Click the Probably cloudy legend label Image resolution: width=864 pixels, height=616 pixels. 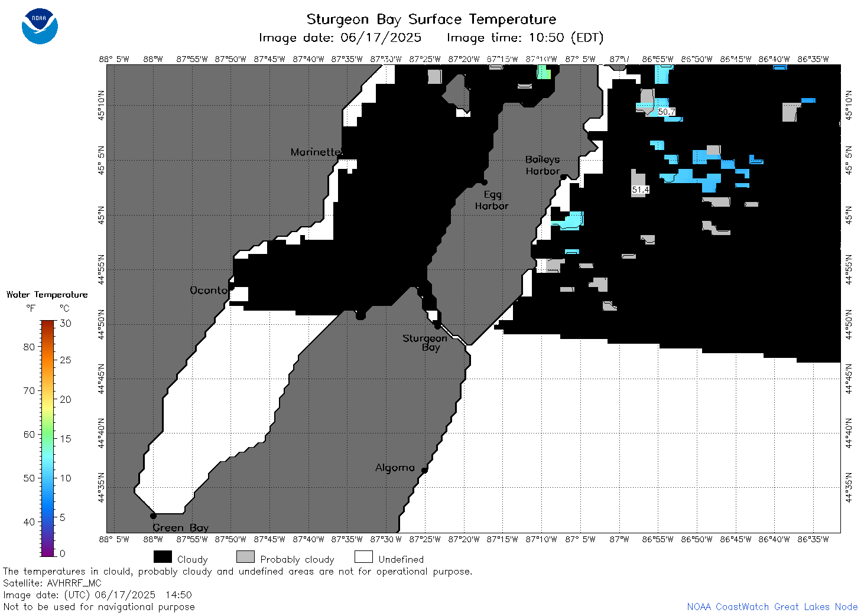[297, 559]
